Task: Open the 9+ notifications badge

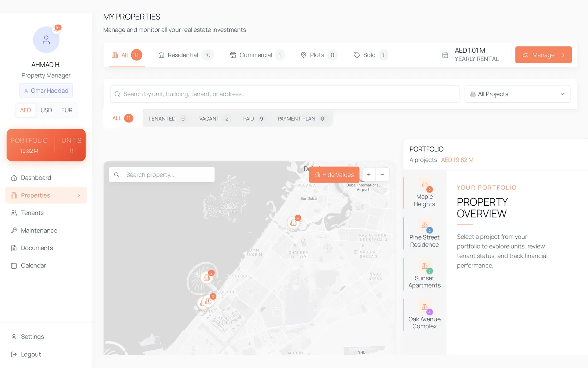Action: pos(58,28)
